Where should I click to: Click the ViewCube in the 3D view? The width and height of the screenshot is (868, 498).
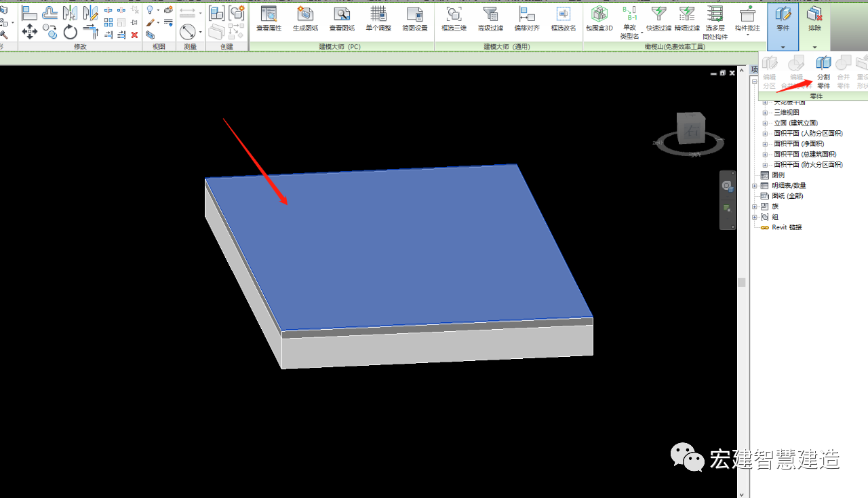tap(690, 129)
